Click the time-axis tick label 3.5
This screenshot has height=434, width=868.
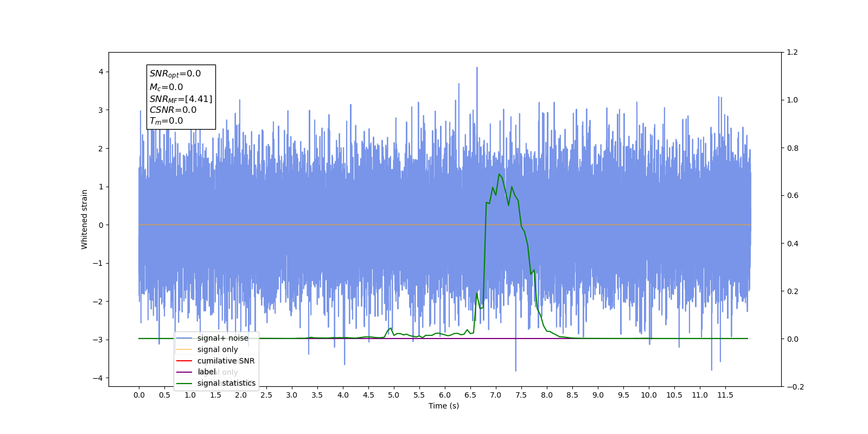point(317,395)
